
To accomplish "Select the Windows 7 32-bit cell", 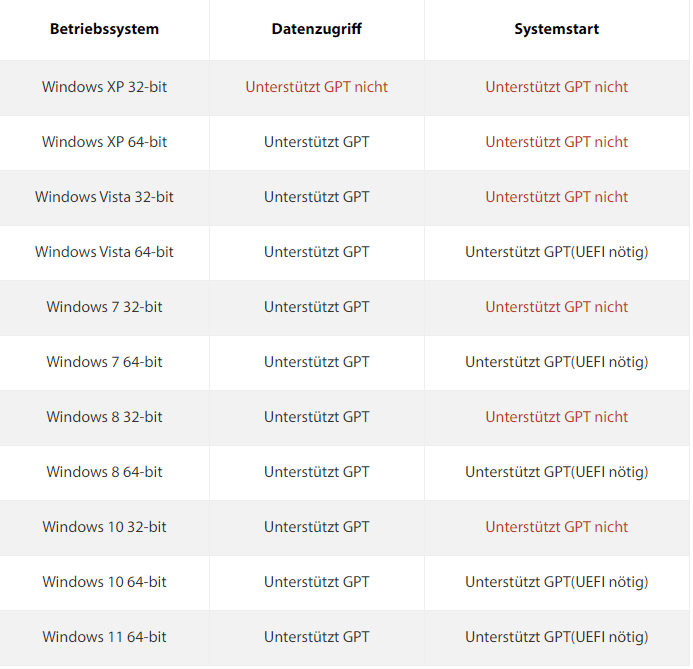I will click(x=104, y=307).
